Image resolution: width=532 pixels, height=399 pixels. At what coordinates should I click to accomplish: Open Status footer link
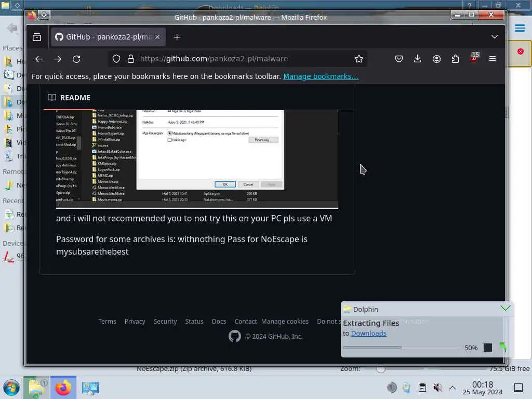point(194,321)
